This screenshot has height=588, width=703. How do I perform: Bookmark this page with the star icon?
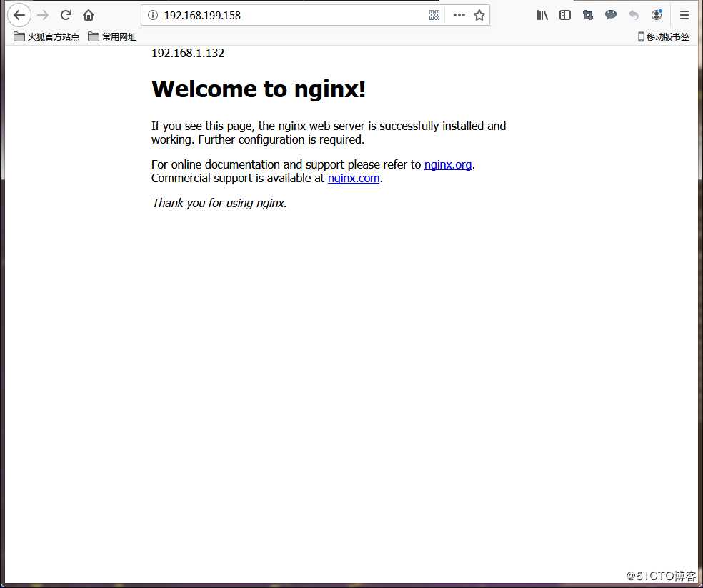[479, 15]
